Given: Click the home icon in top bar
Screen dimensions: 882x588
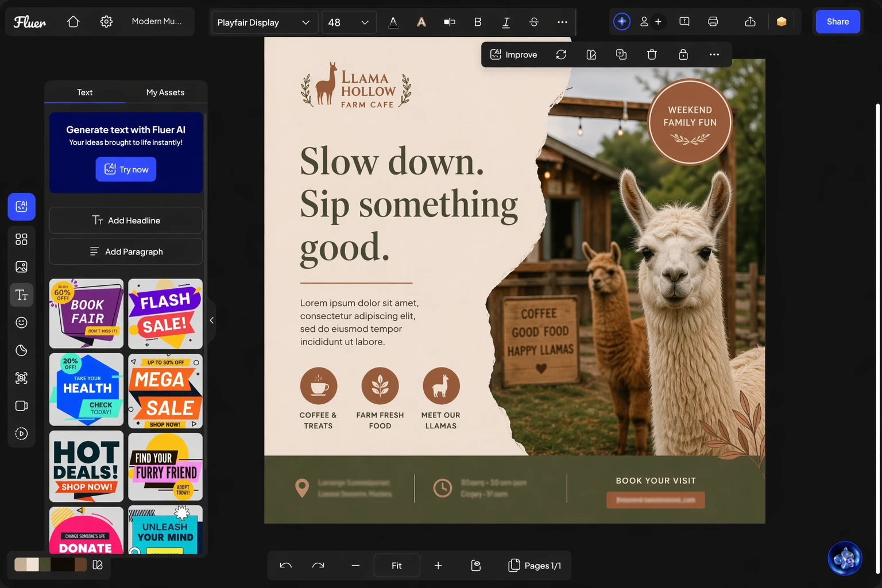Looking at the screenshot, I should point(73,22).
